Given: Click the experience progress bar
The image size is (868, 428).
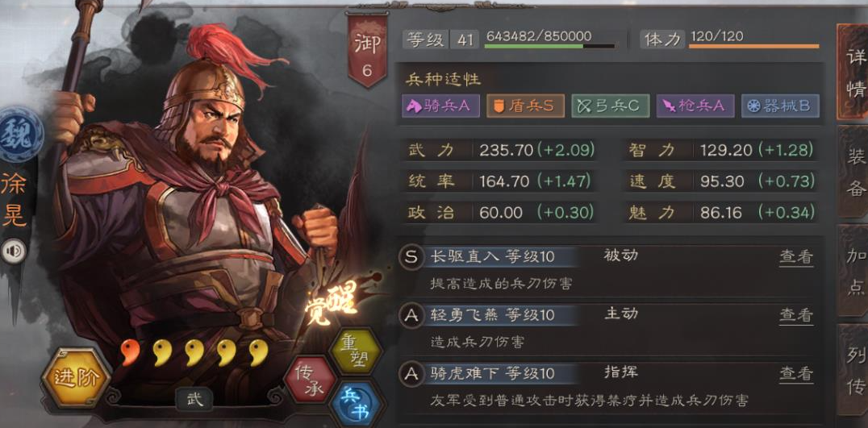Looking at the screenshot, I should [x=549, y=47].
